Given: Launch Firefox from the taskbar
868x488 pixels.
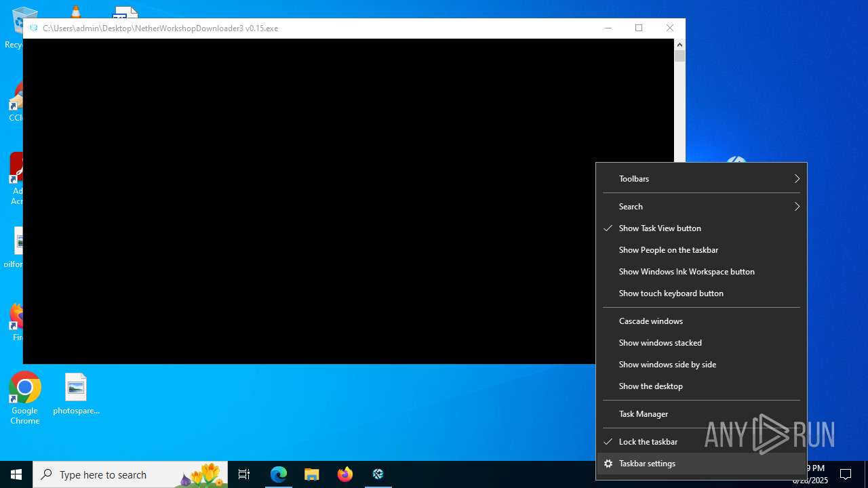Looking at the screenshot, I should click(x=345, y=474).
